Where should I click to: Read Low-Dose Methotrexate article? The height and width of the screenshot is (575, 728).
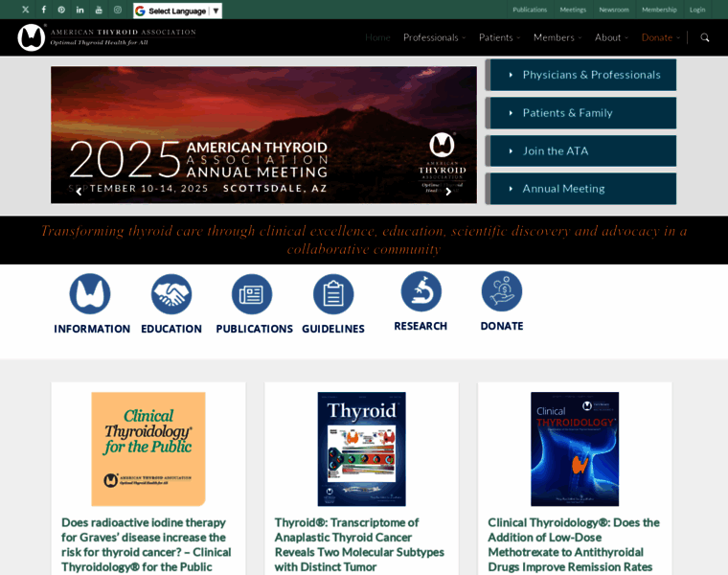(x=574, y=544)
